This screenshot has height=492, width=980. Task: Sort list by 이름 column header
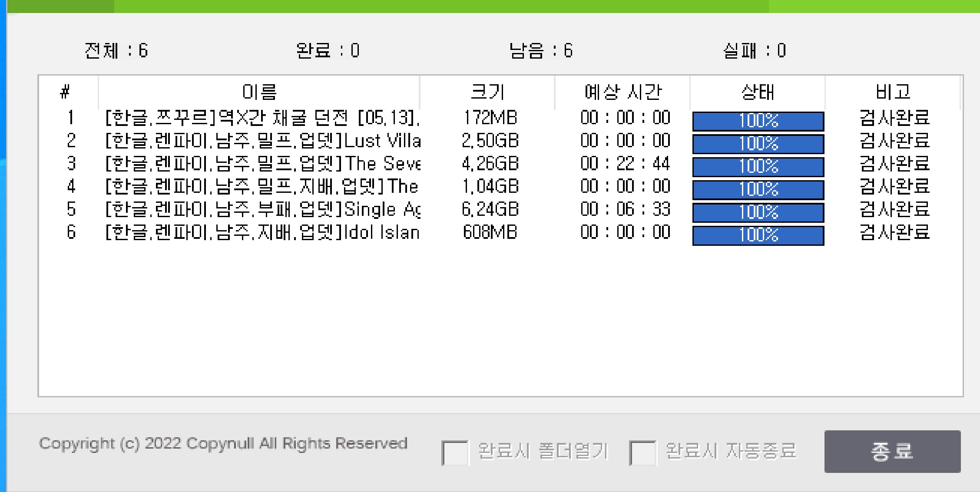coord(259,92)
